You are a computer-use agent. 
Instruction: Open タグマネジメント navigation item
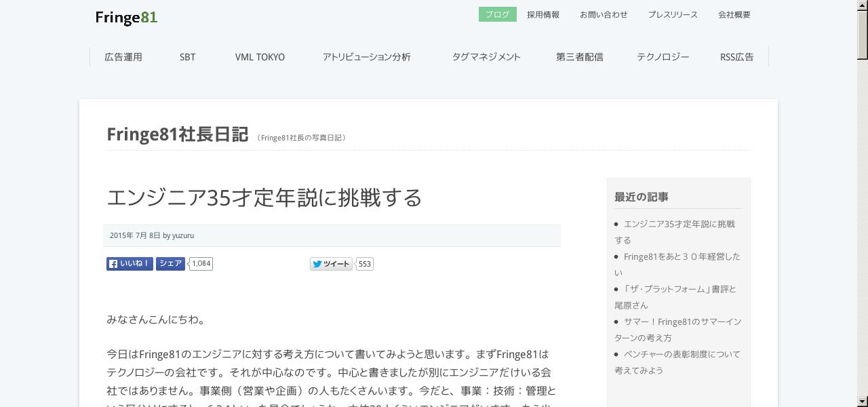(486, 57)
